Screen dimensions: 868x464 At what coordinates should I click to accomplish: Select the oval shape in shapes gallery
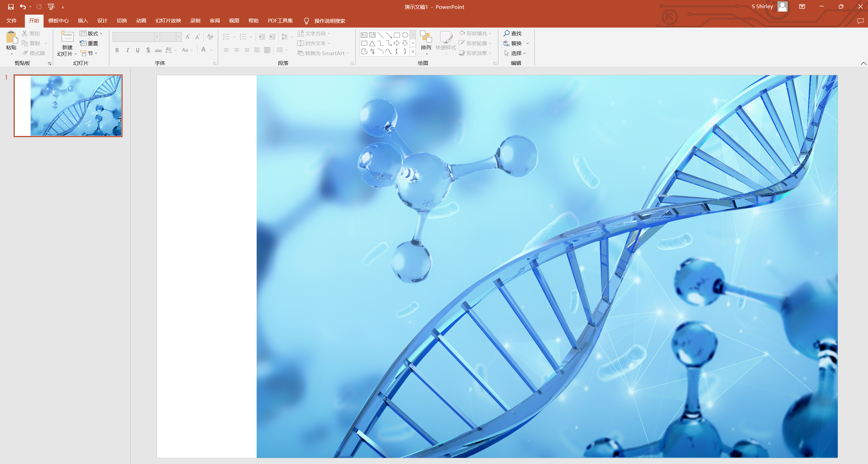pos(405,35)
